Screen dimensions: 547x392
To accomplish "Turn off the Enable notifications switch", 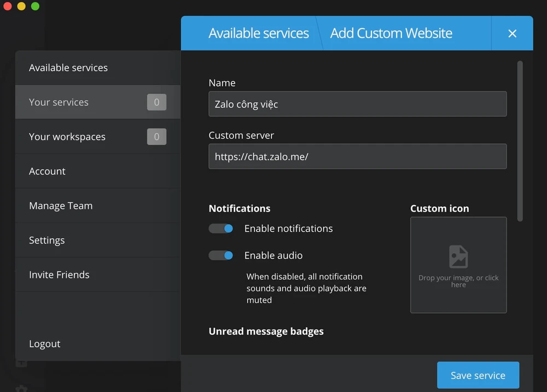I will coord(221,229).
